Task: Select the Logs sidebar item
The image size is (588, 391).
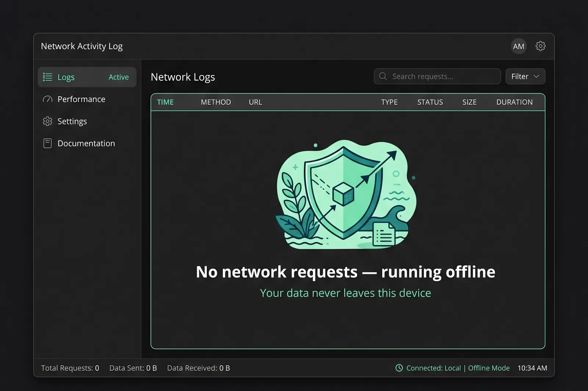Action: [x=87, y=77]
